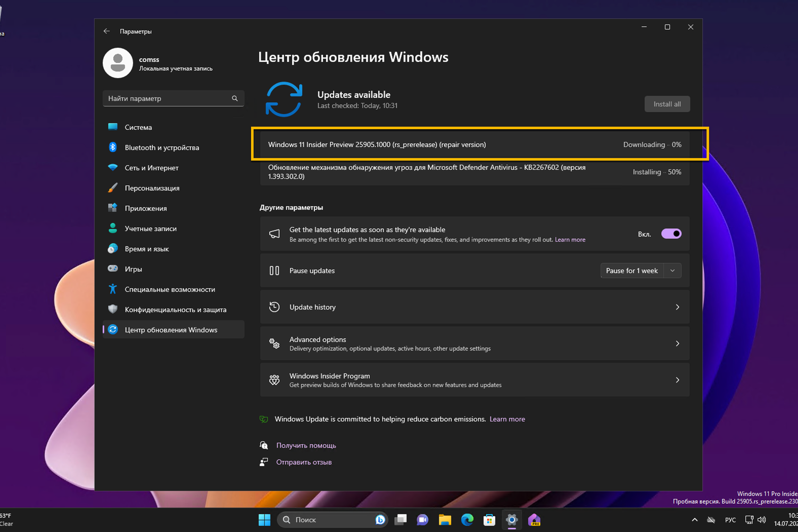Open Advanced options page
The width and height of the screenshot is (798, 532).
475,344
